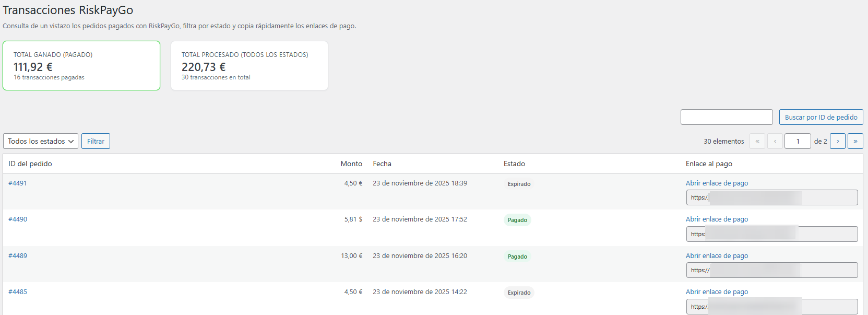Click the first page double-arrow
This screenshot has width=868, height=315.
coord(757,141)
